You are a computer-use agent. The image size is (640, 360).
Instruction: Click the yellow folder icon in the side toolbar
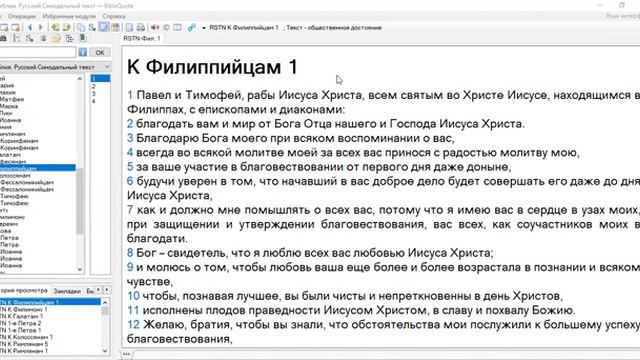[x=56, y=38]
